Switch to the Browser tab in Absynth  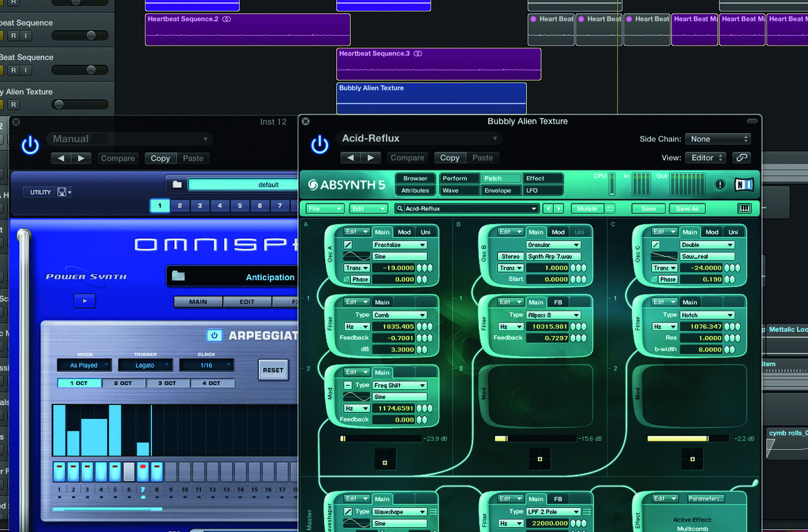[x=415, y=178]
